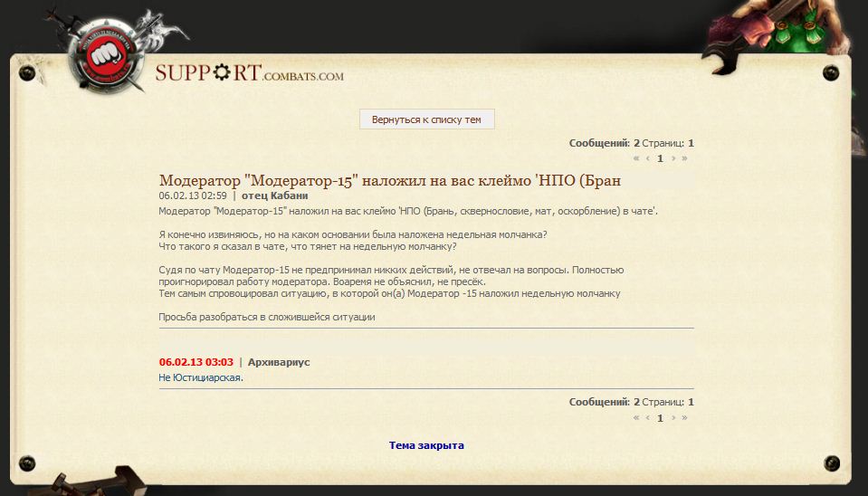The width and height of the screenshot is (868, 496).
Task: Click the topic title about Модератор-15
Action: [x=390, y=180]
